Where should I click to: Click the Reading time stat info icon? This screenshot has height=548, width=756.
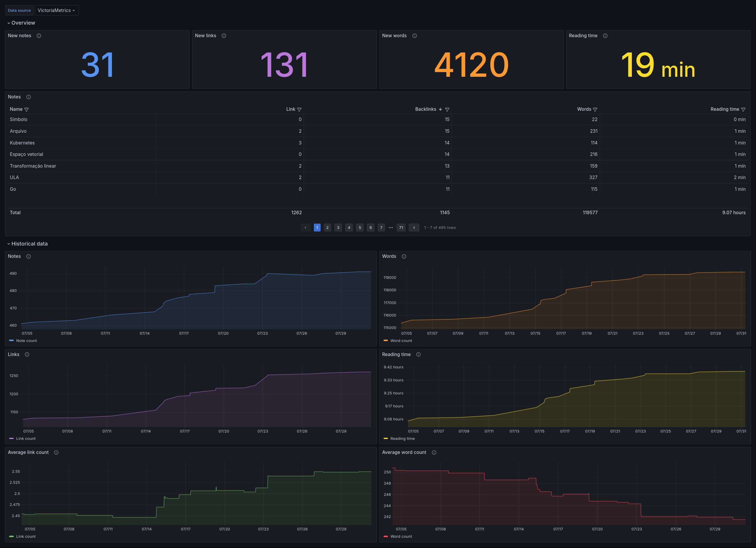coord(605,36)
